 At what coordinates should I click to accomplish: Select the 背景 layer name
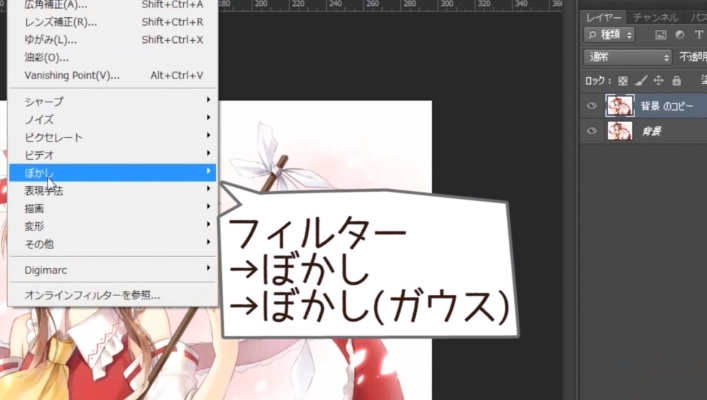651,132
